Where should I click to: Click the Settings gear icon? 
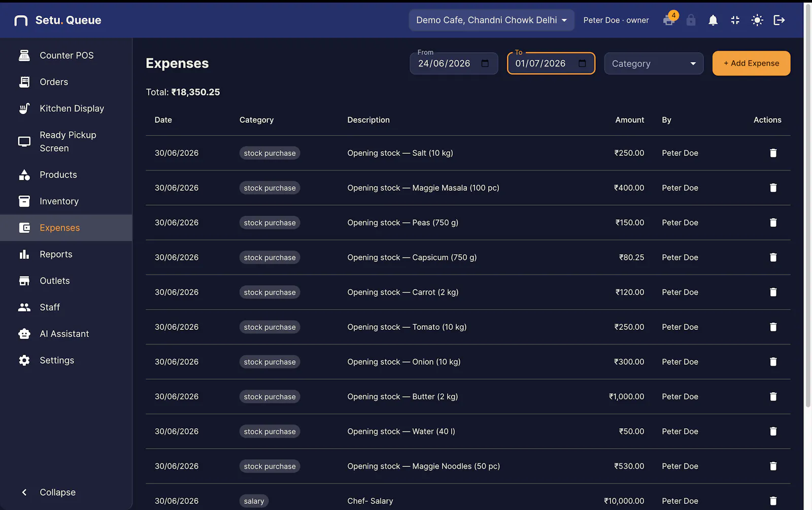click(24, 360)
